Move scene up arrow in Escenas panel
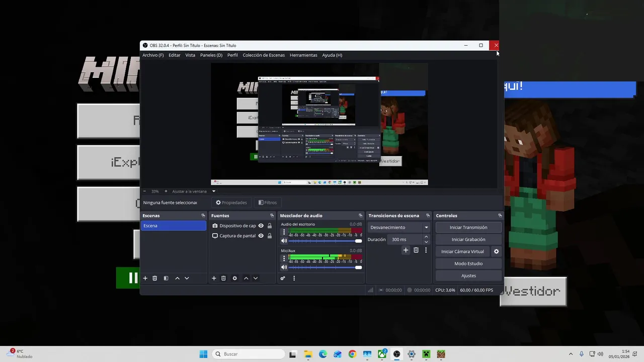Screen dimensions: 644x362 pyautogui.click(x=177, y=278)
